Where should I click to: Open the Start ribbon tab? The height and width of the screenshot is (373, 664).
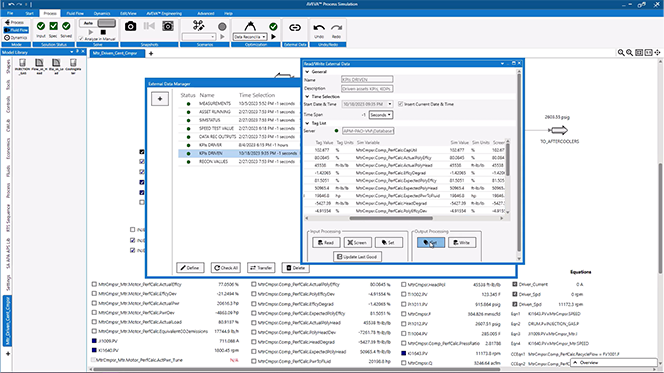pos(29,13)
